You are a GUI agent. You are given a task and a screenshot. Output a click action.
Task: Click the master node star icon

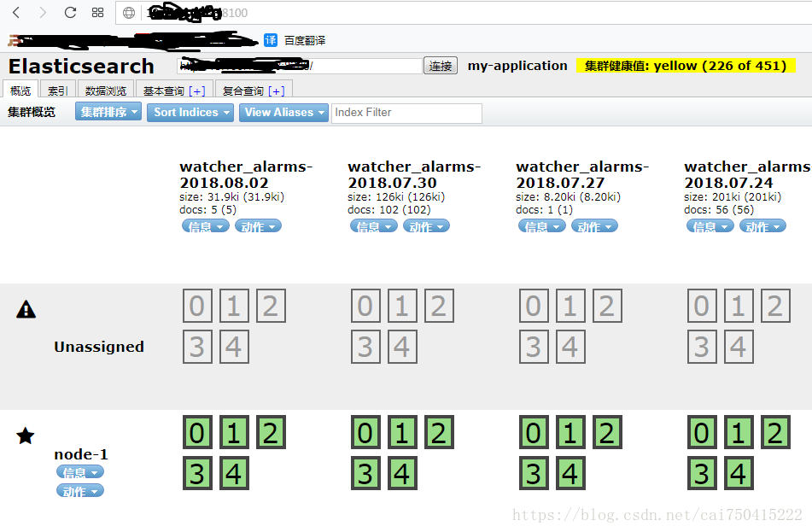pyautogui.click(x=26, y=436)
